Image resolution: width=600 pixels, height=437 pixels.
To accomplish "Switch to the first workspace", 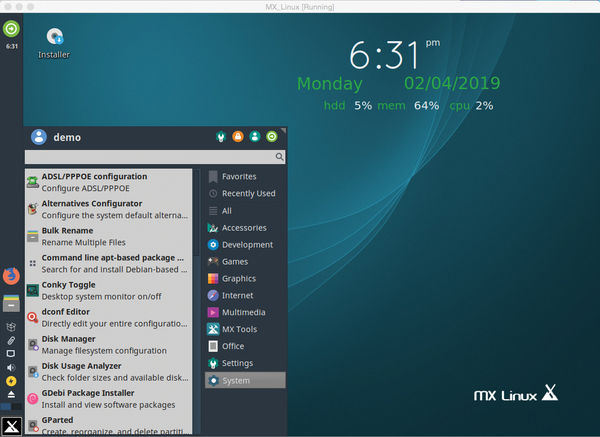I will tap(6, 407).
